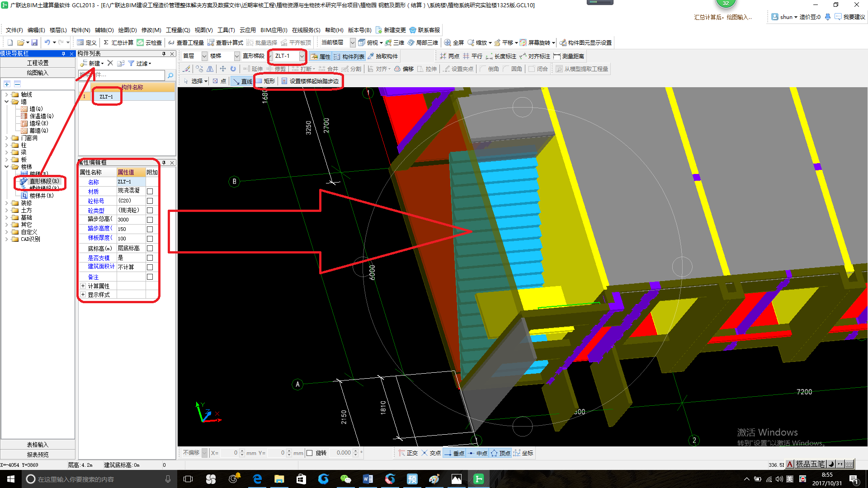Run 汇总计算 summary calculation
The image size is (868, 488).
point(118,42)
